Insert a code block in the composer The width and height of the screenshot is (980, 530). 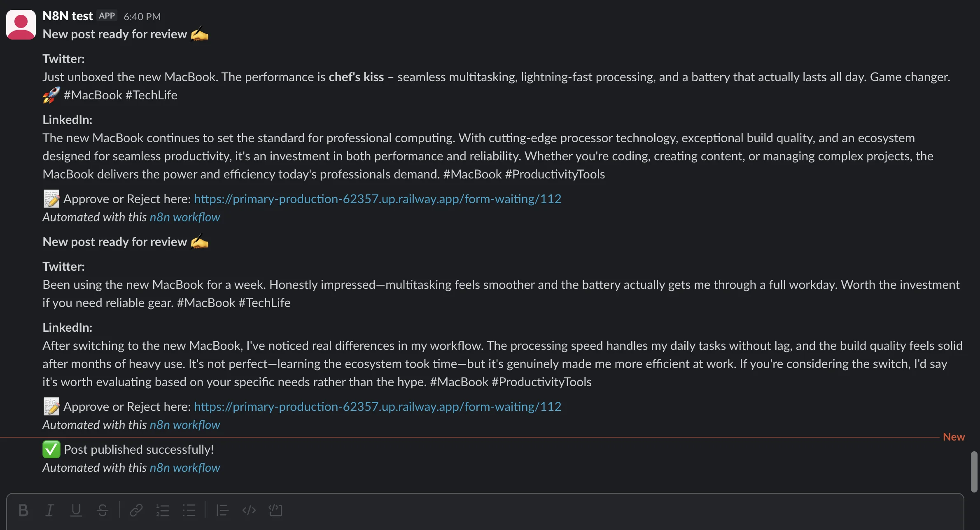point(275,510)
